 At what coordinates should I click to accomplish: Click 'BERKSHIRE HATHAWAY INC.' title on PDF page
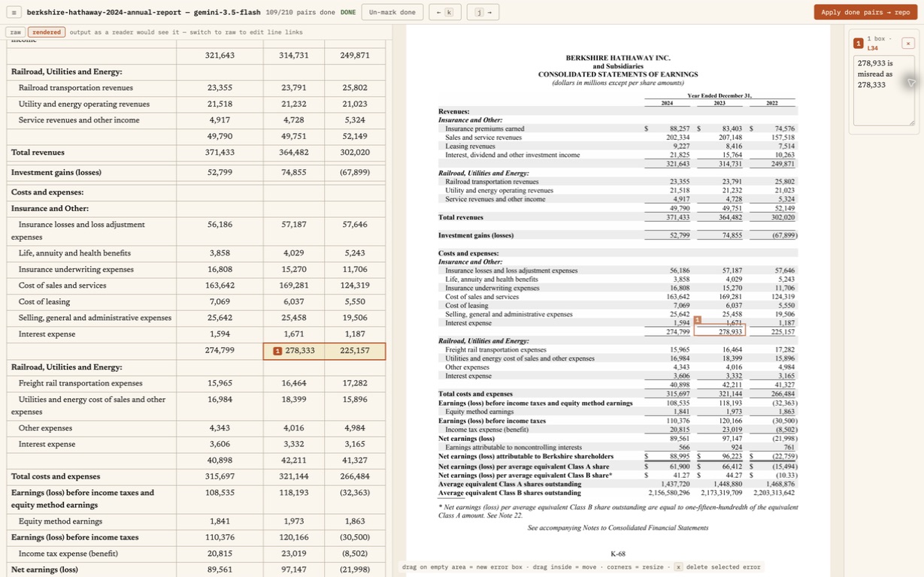[x=618, y=58]
